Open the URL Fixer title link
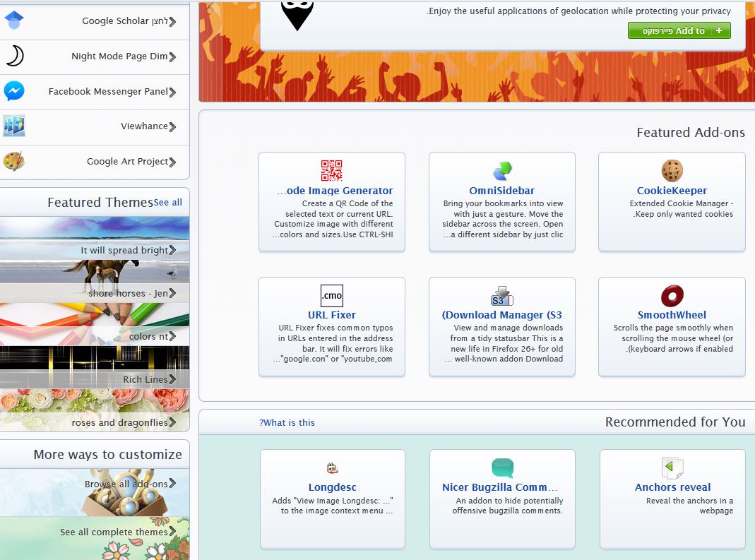 click(332, 315)
